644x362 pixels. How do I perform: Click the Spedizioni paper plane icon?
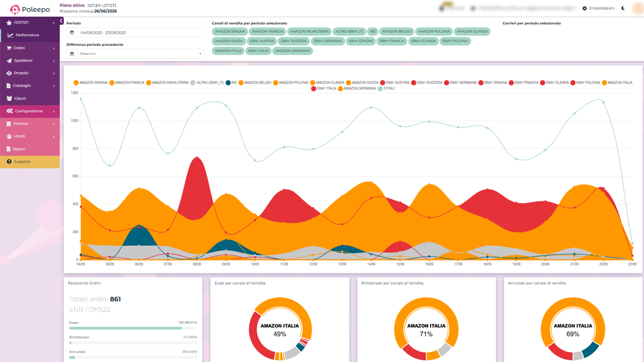(x=9, y=60)
